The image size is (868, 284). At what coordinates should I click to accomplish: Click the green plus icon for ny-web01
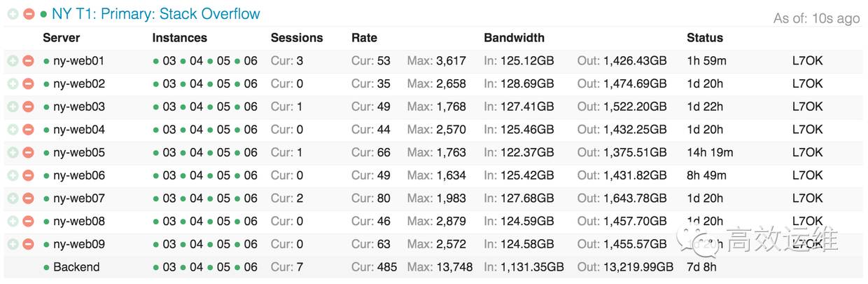(x=13, y=61)
